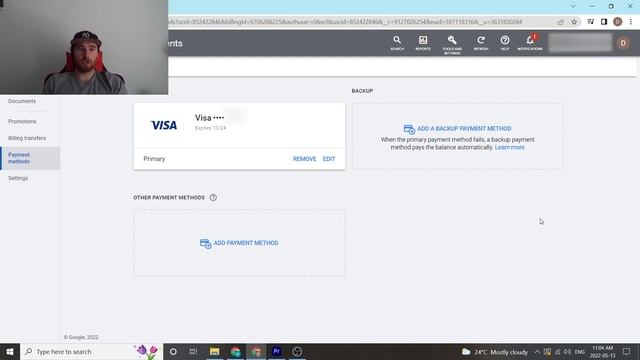Expand the Chrome tab search chevron
The image size is (640, 360).
[x=573, y=6]
